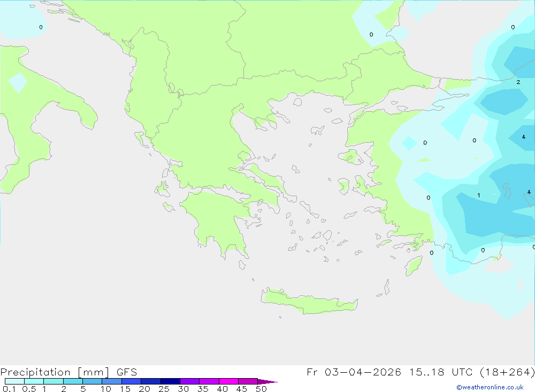
Task: Click legend scale label "50"
Action: tap(261, 389)
